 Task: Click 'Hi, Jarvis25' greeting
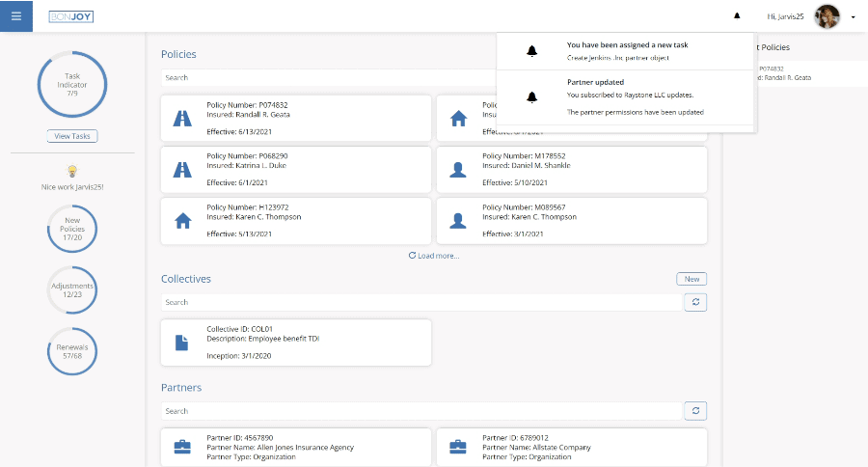click(785, 16)
